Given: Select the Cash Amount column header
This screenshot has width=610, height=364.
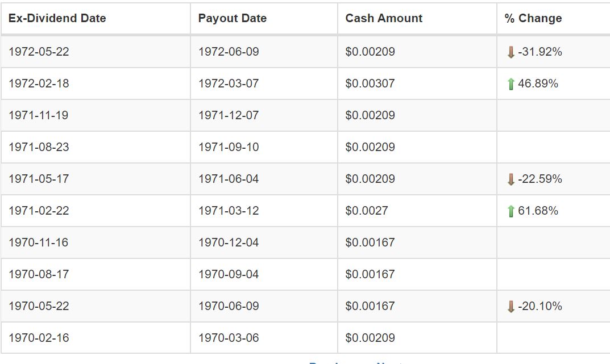Looking at the screenshot, I should (x=384, y=18).
